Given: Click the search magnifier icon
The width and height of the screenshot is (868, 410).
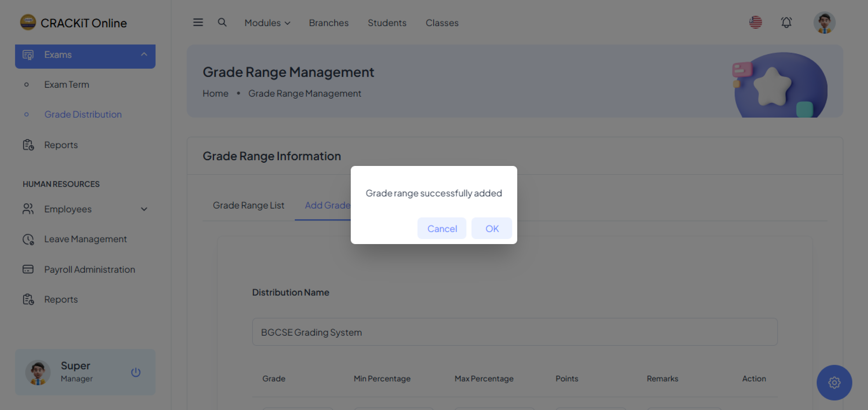Looking at the screenshot, I should pyautogui.click(x=222, y=23).
